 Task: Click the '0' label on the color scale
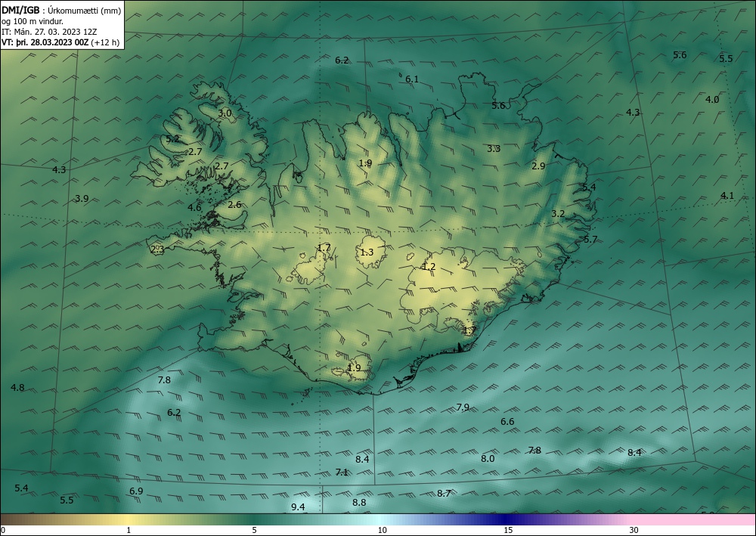(x=3, y=530)
